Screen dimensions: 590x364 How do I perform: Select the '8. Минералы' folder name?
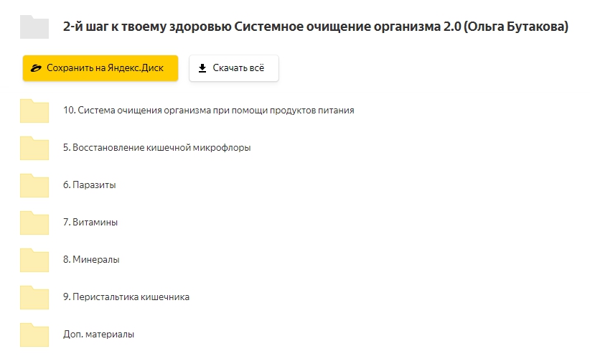click(x=91, y=259)
